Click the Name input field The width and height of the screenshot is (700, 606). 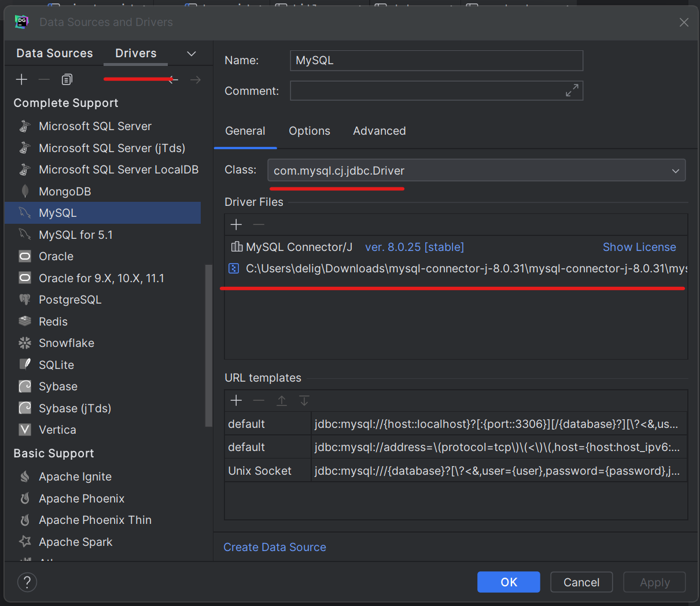click(x=436, y=60)
